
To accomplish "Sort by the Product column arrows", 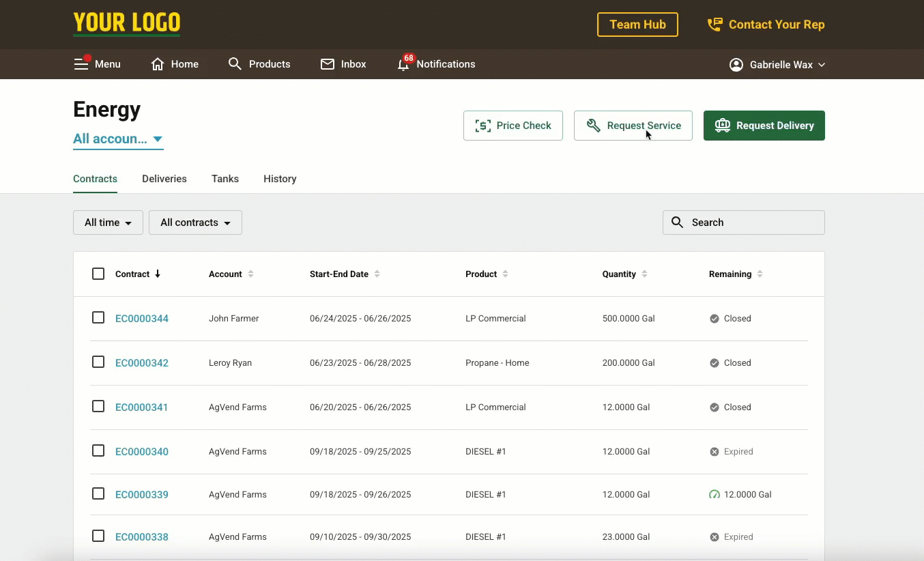I will tap(505, 274).
